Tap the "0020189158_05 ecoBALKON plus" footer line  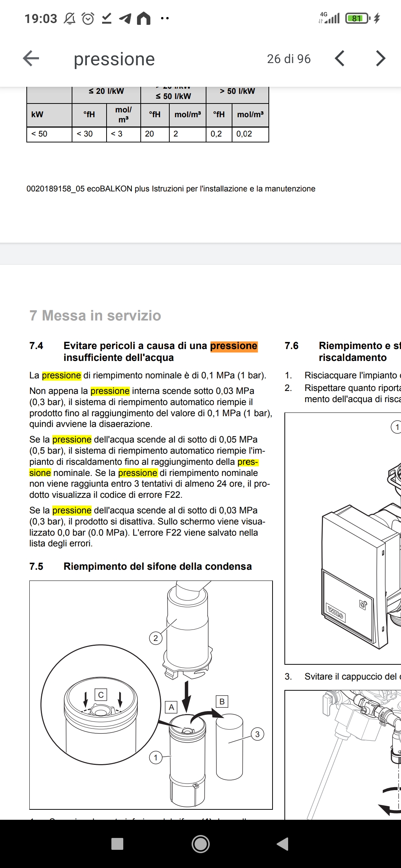[171, 189]
